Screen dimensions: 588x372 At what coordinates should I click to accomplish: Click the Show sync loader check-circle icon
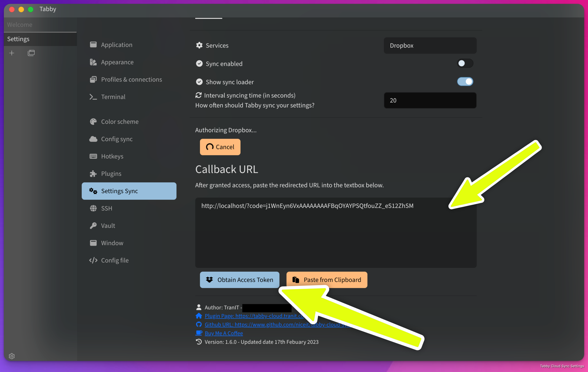coord(199,82)
